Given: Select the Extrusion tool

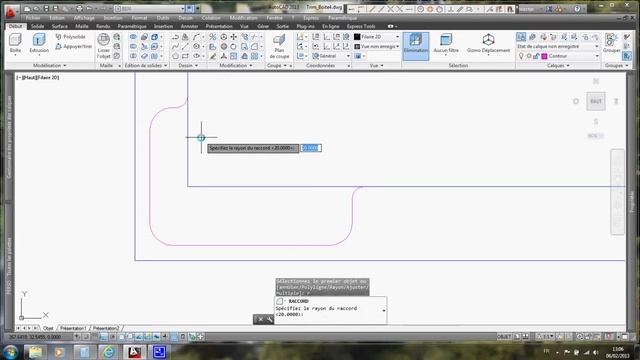Looking at the screenshot, I should pos(39,43).
